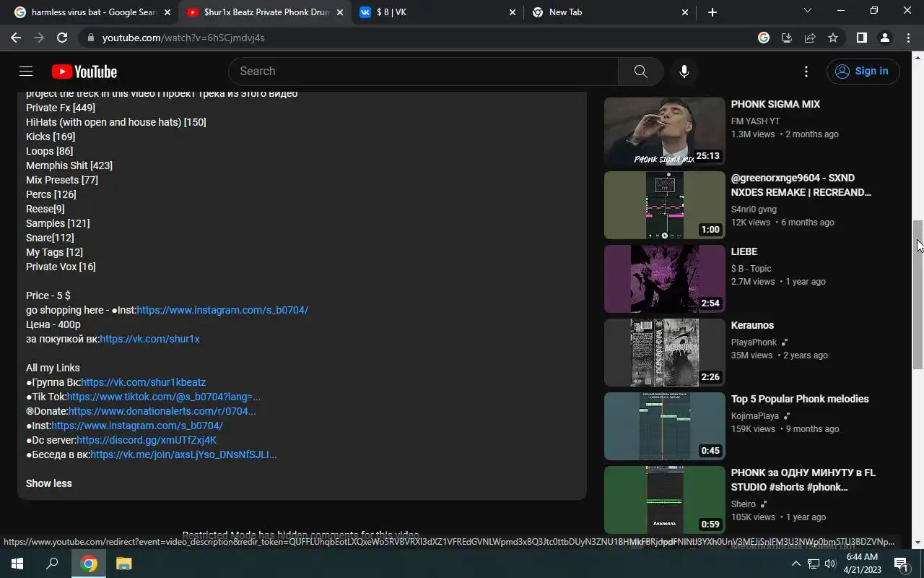Click channel name FM YASH YT

pos(755,121)
